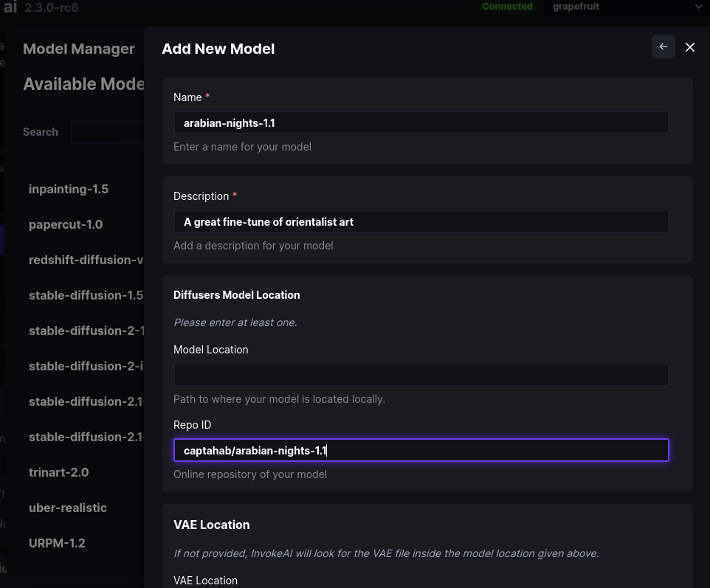Viewport: 710px width, 588px height.
Task: Select stable-diffusion-1.5 in model list
Action: [x=86, y=295]
